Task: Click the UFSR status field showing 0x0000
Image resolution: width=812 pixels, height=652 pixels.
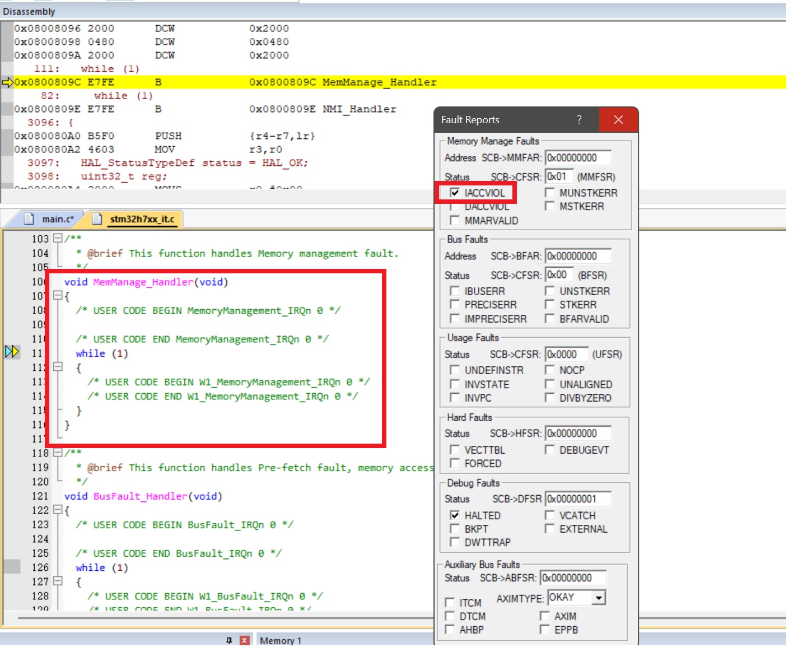Action: 567,355
